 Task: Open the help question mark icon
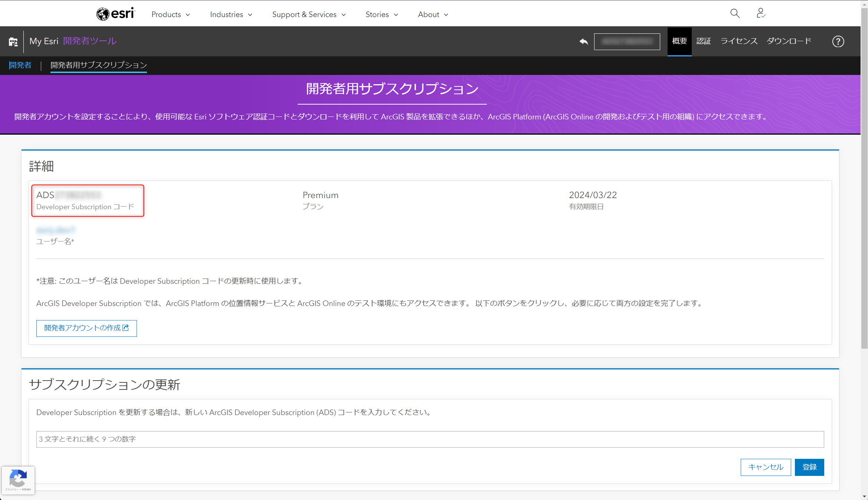838,42
